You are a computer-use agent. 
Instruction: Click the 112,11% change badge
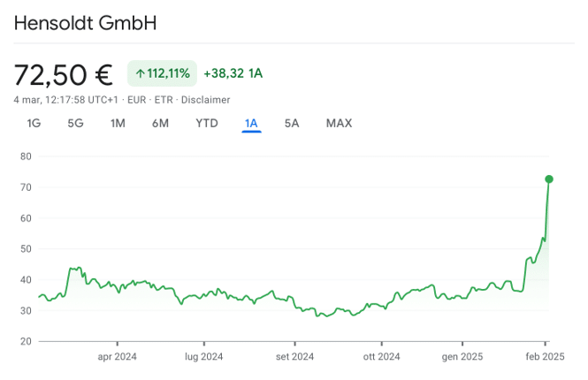162,73
